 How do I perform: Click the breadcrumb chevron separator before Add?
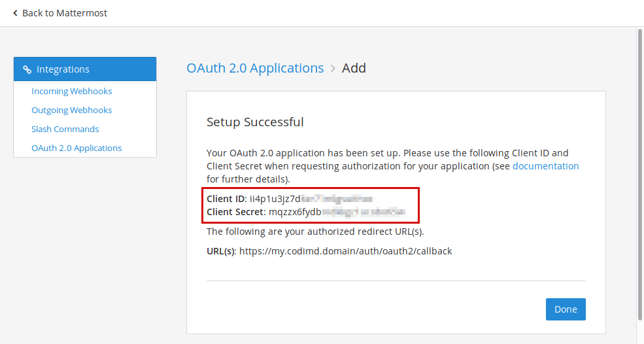pyautogui.click(x=333, y=69)
